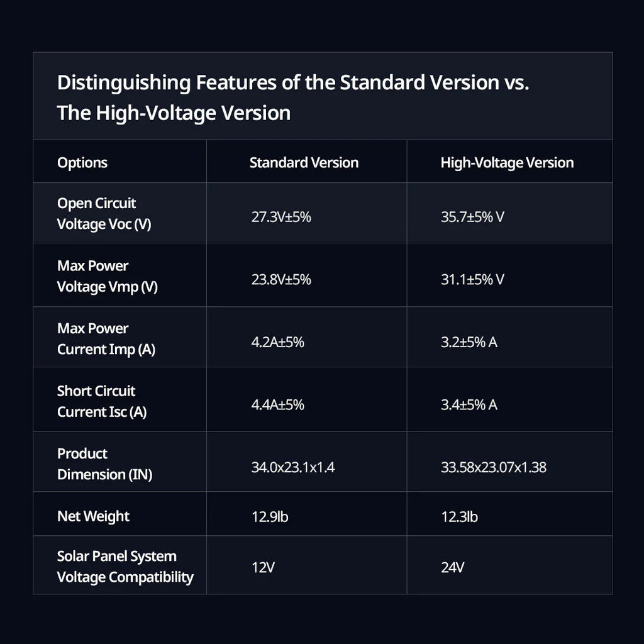This screenshot has width=644, height=644.
Task: Click the Standard Version column header
Action: click(304, 162)
